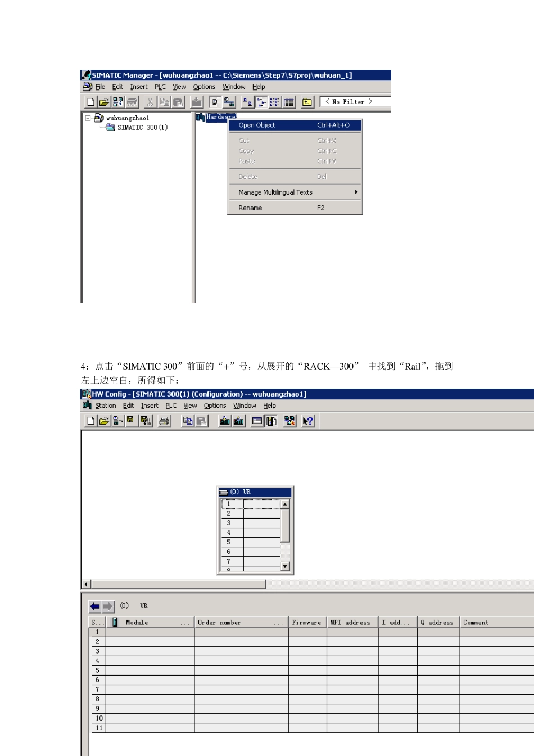The width and height of the screenshot is (534, 756).
Task: Click scroll-up arrow of UR rack window
Action: 285,505
